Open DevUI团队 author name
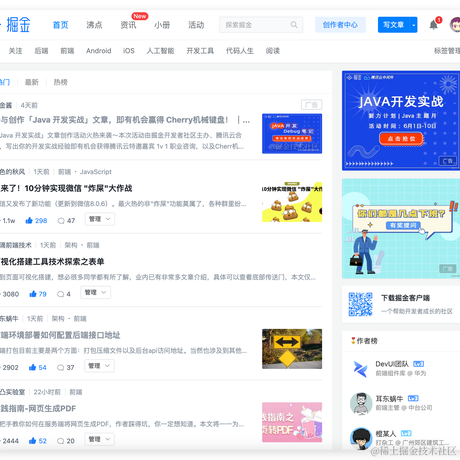This screenshot has height=460, width=460. tap(392, 364)
